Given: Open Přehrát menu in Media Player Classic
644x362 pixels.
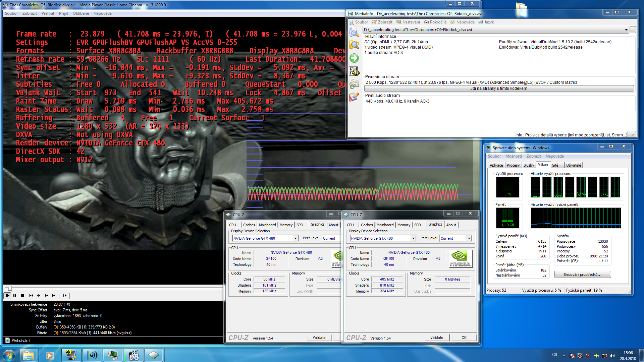Looking at the screenshot, I should coord(48,13).
